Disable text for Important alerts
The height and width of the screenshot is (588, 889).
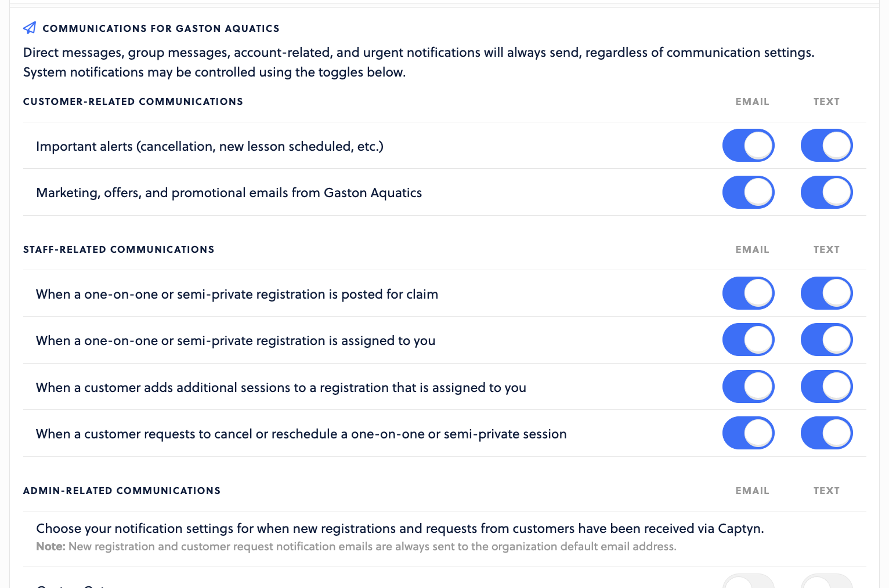[826, 146]
